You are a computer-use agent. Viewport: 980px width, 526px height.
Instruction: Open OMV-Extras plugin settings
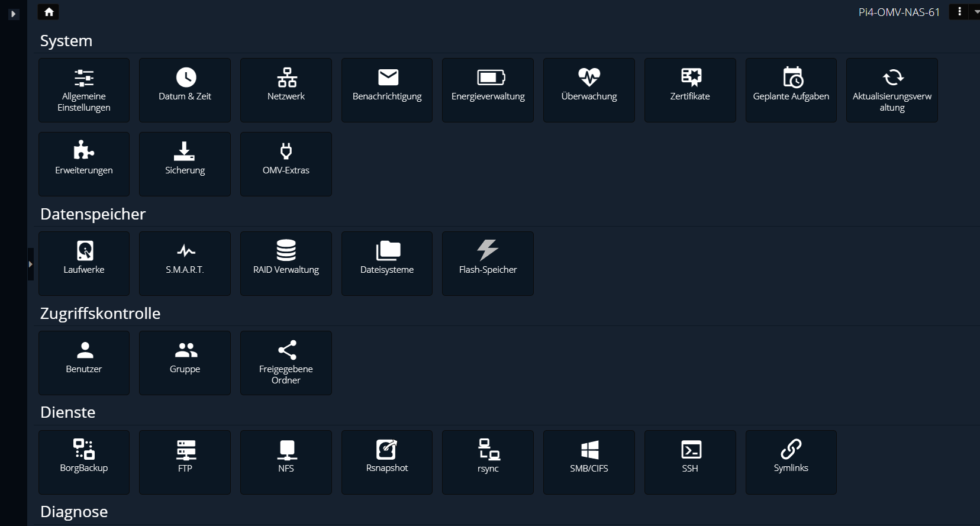click(x=286, y=164)
